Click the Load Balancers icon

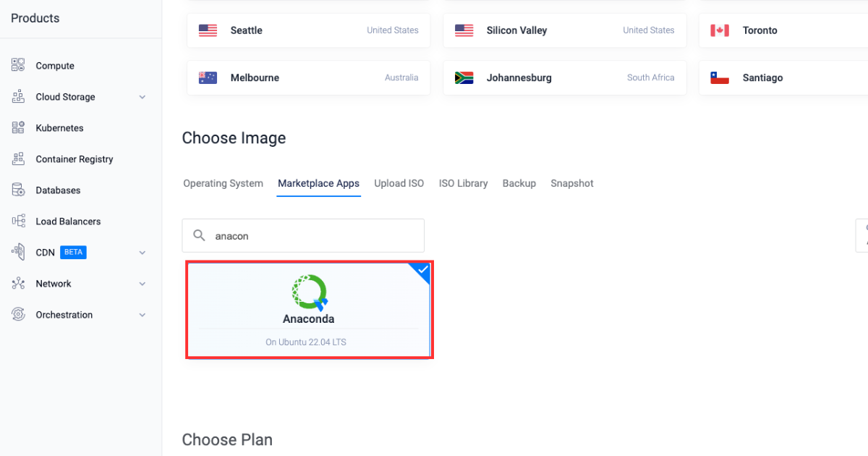[x=18, y=221]
